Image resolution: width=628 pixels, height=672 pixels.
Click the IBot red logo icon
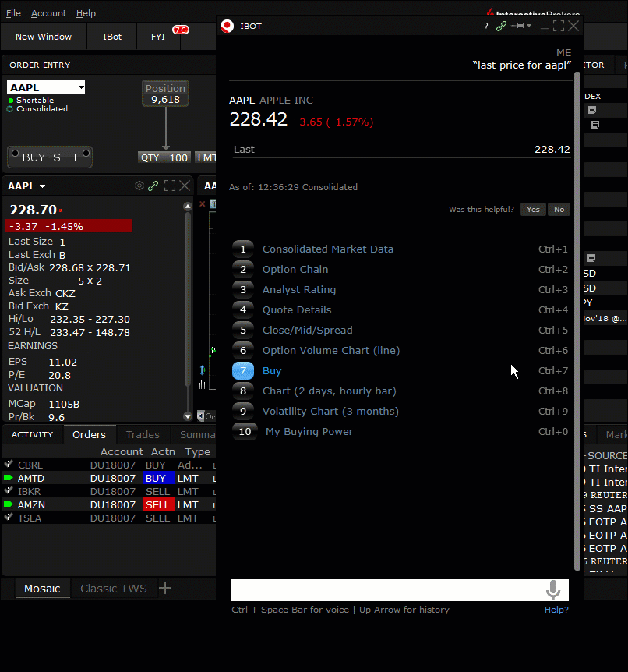pos(227,27)
